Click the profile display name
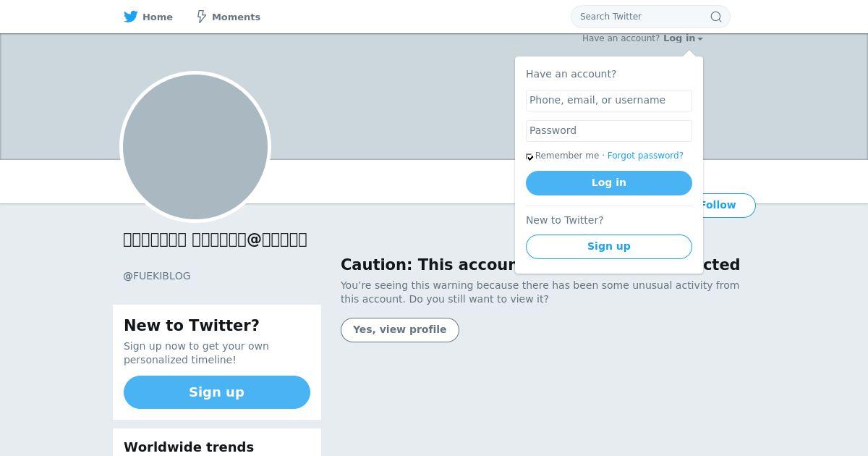The image size is (868, 456). [216, 240]
